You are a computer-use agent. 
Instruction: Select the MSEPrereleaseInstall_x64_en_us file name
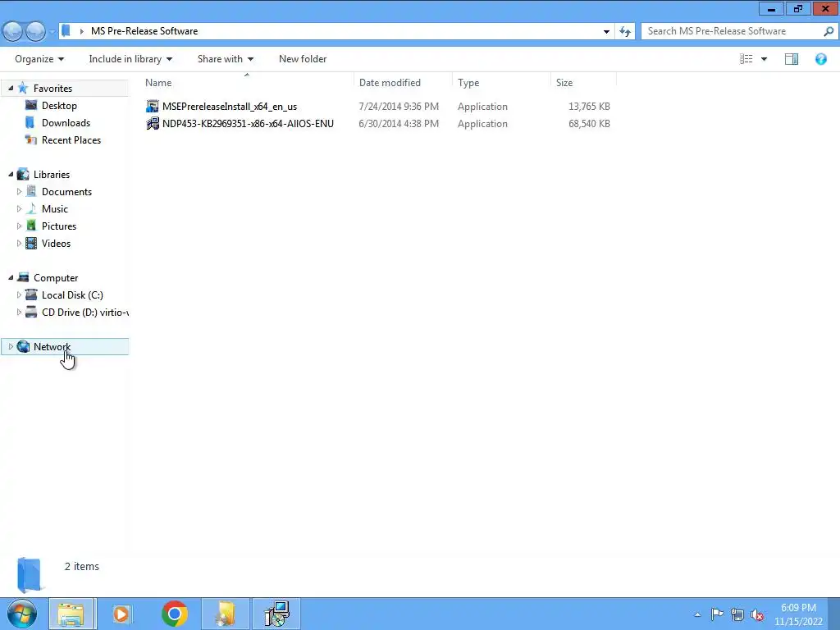point(230,107)
